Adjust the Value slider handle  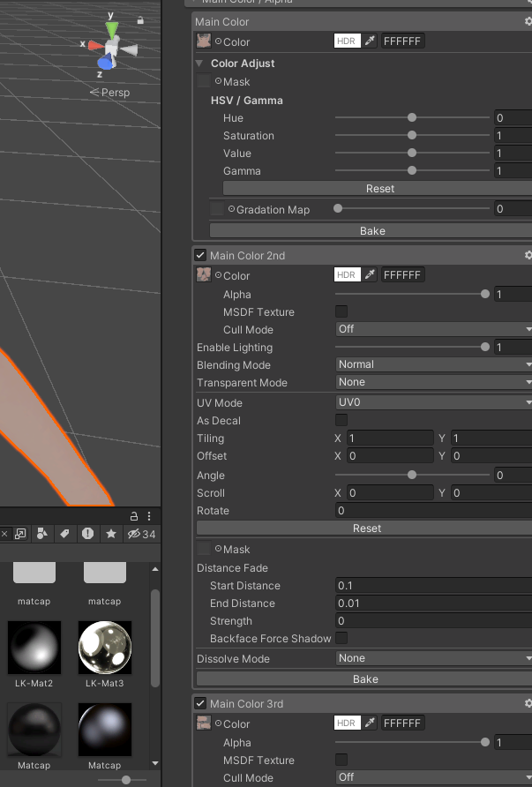(x=412, y=153)
